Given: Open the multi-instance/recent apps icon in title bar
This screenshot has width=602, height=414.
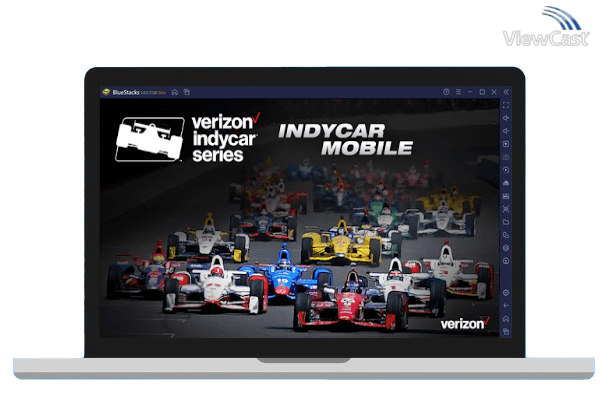Looking at the screenshot, I should click(187, 92).
